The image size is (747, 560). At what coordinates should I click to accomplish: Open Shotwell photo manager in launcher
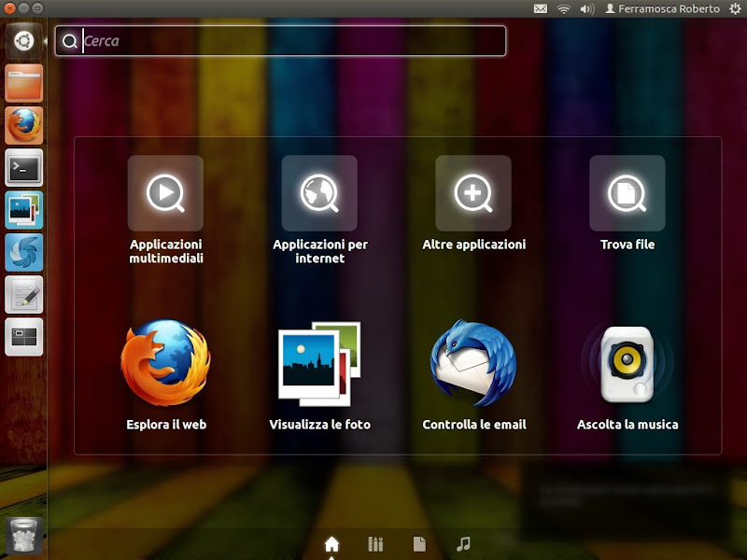coord(24,210)
